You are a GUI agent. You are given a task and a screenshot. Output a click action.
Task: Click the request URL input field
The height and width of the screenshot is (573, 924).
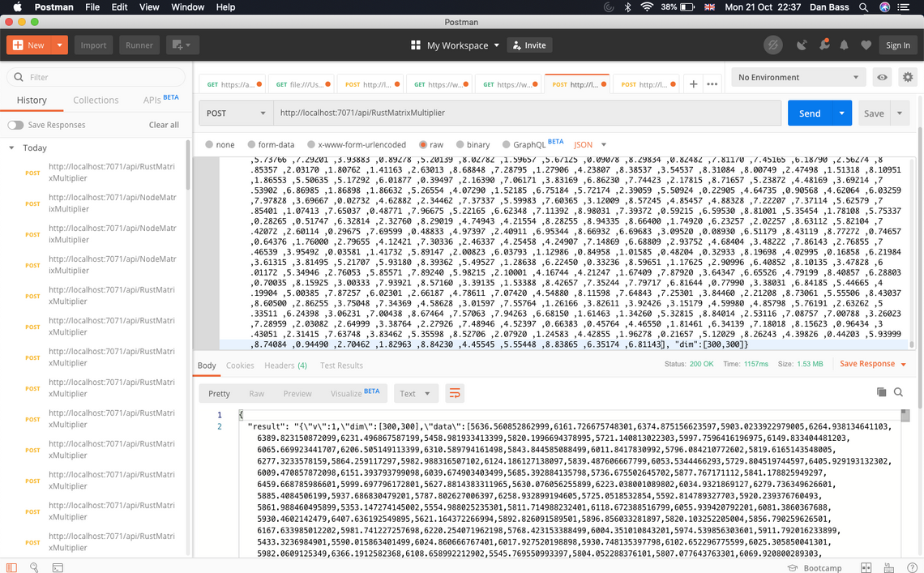527,113
